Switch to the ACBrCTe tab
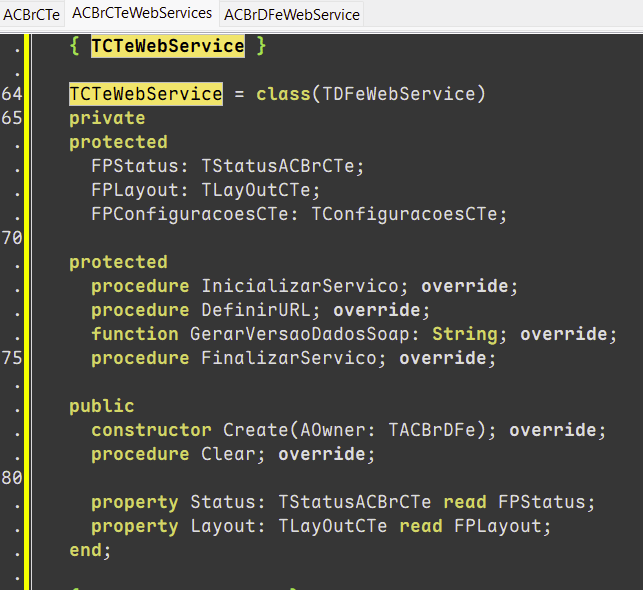Image resolution: width=643 pixels, height=590 pixels. 32,15
